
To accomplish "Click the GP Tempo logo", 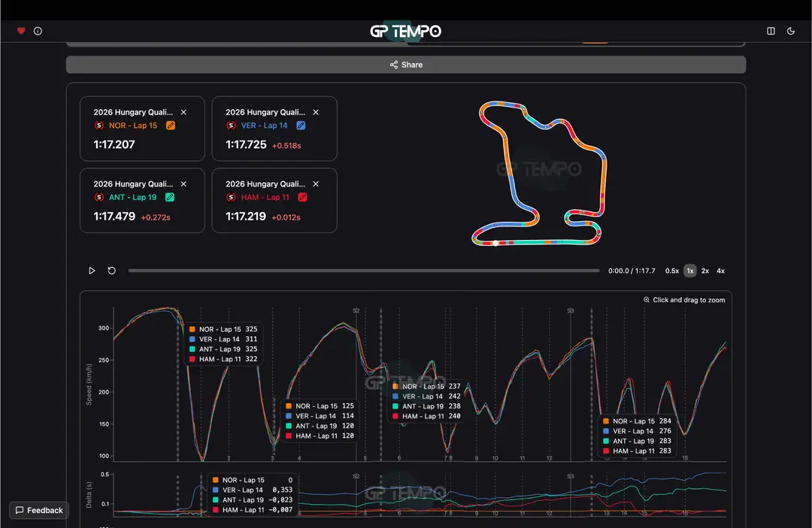I will (405, 31).
